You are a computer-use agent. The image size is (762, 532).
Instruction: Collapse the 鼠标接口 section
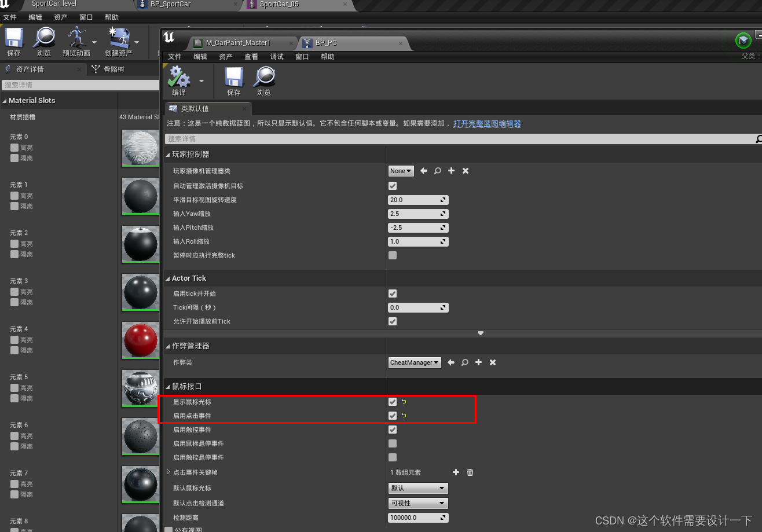click(x=168, y=387)
